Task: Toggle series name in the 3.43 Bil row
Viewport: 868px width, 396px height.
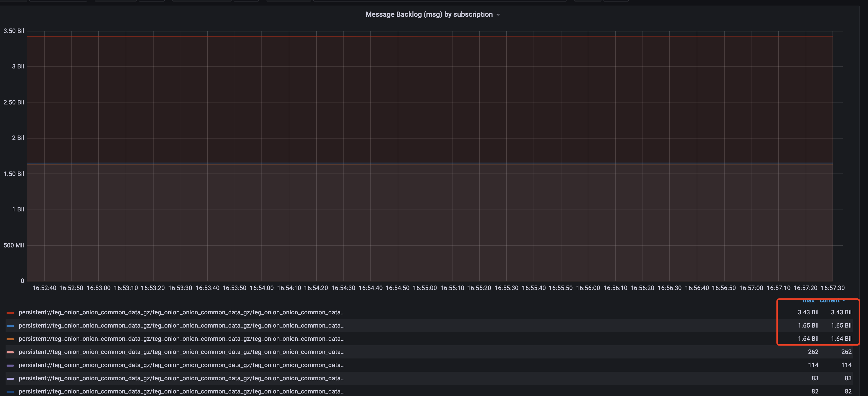Action: pos(181,312)
